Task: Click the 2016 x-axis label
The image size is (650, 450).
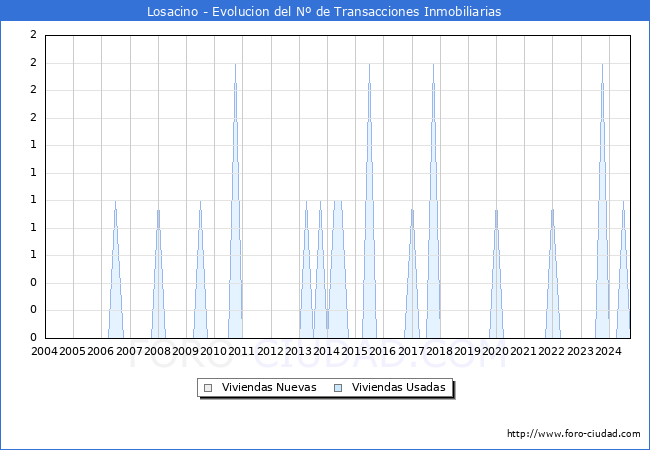Action: pos(382,351)
